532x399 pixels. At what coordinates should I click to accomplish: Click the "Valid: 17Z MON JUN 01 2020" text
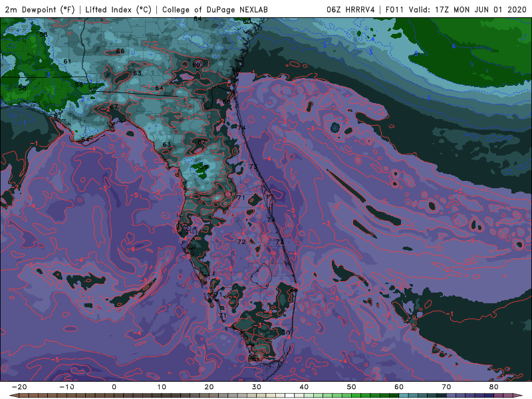467,10
